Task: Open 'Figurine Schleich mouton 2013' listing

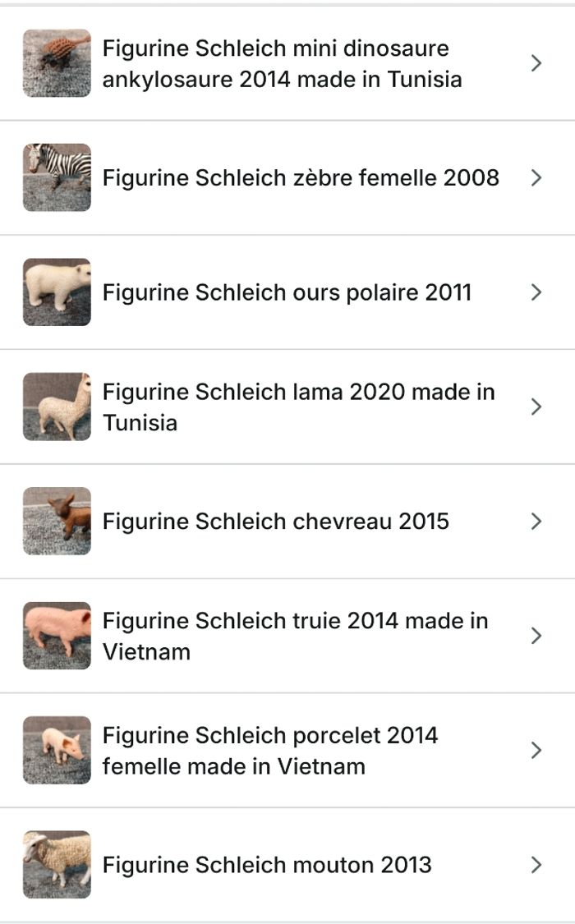Action: click(267, 864)
